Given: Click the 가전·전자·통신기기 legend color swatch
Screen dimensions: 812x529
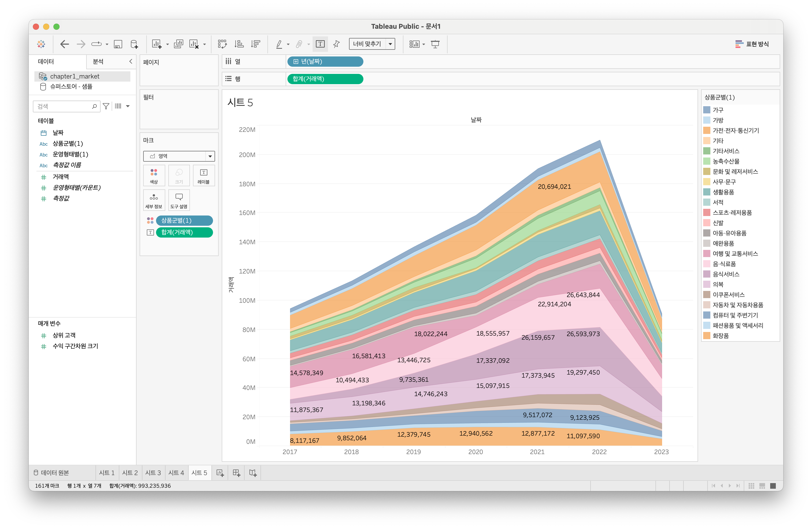Looking at the screenshot, I should [707, 130].
